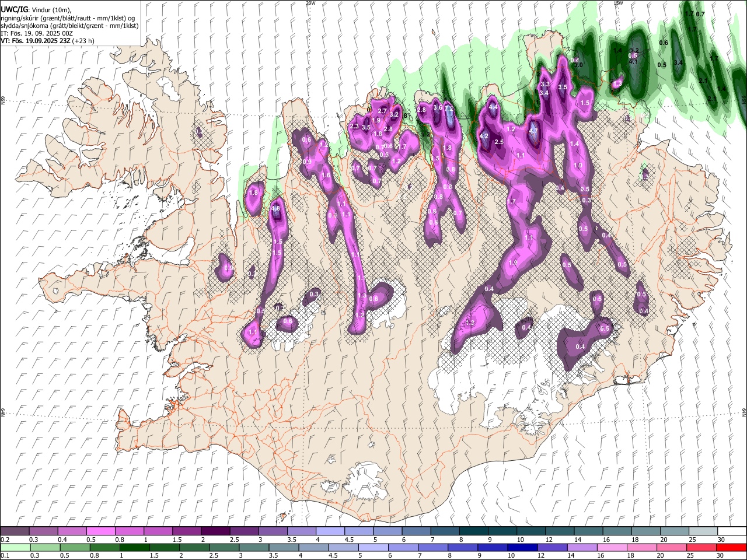
Task: Pick the deep blue swatch between 10 and 12, lower scale
Action: 522,548
